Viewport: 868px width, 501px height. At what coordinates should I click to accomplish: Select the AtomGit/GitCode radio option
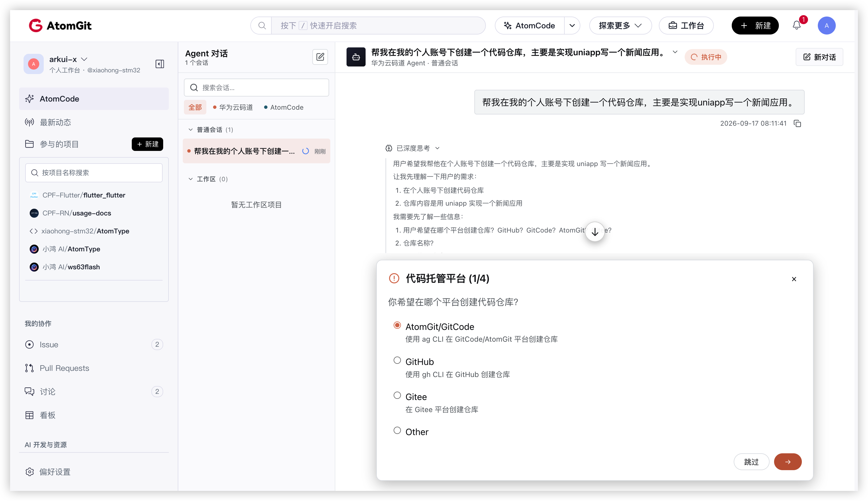[397, 325]
